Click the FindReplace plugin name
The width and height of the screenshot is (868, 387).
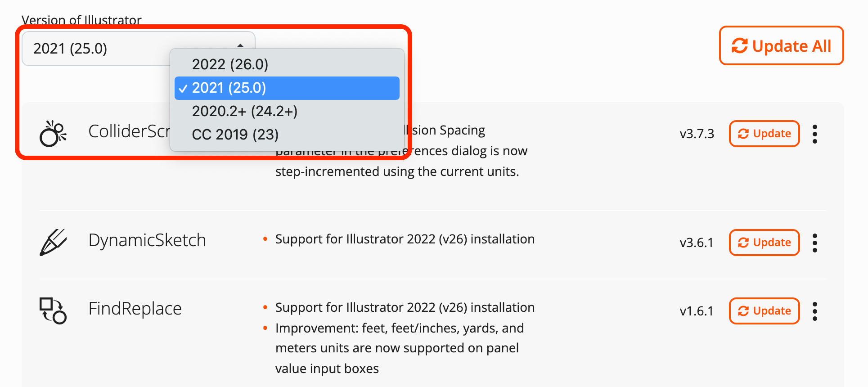point(135,309)
